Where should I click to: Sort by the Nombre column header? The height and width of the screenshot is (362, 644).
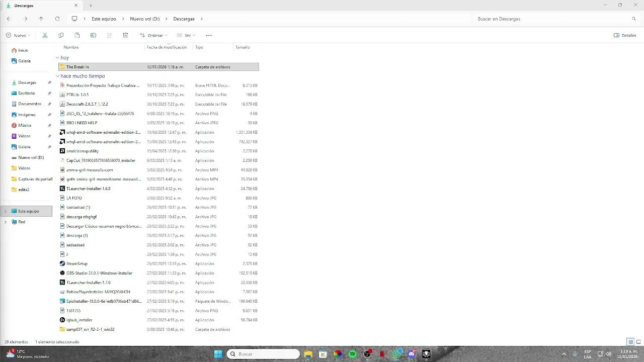[71, 47]
